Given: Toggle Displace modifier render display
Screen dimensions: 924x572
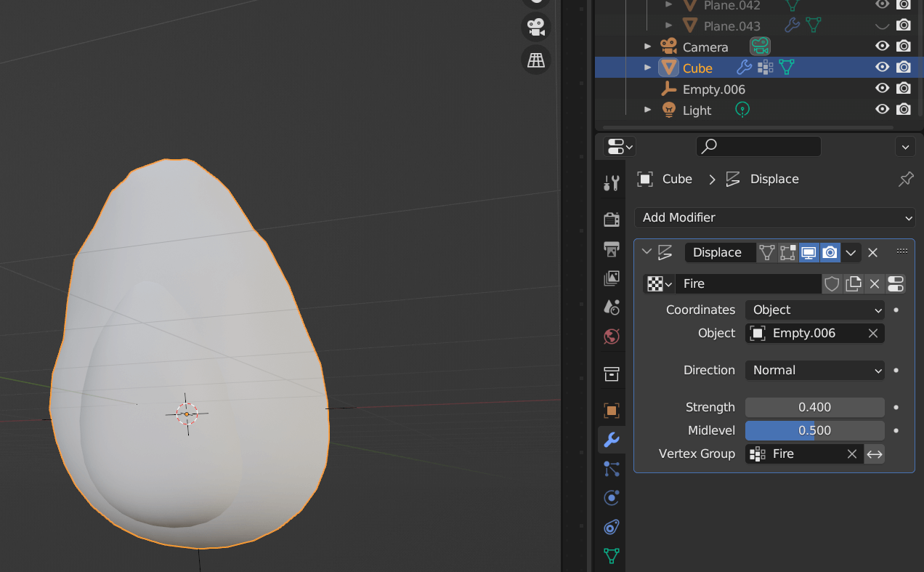Looking at the screenshot, I should tap(830, 252).
